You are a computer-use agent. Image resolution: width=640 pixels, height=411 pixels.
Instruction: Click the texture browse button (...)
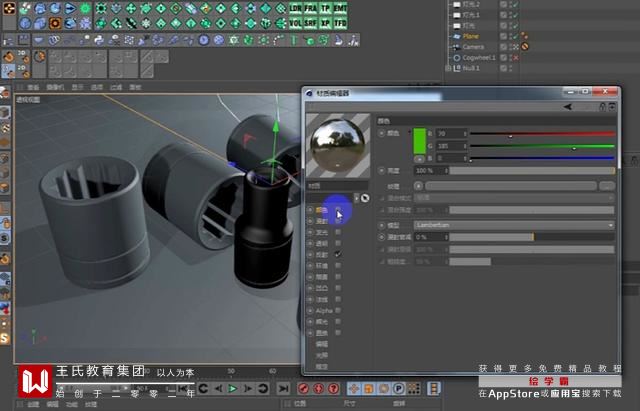[x=606, y=186]
